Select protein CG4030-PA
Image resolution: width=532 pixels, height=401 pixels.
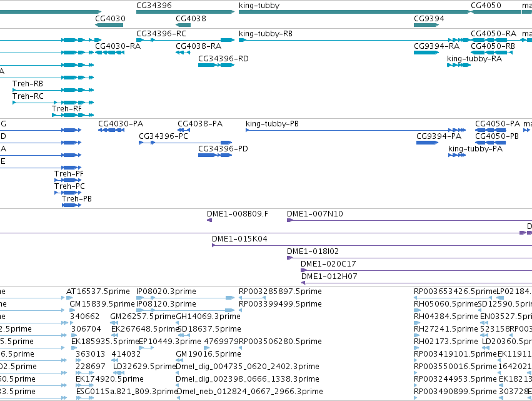coord(111,130)
